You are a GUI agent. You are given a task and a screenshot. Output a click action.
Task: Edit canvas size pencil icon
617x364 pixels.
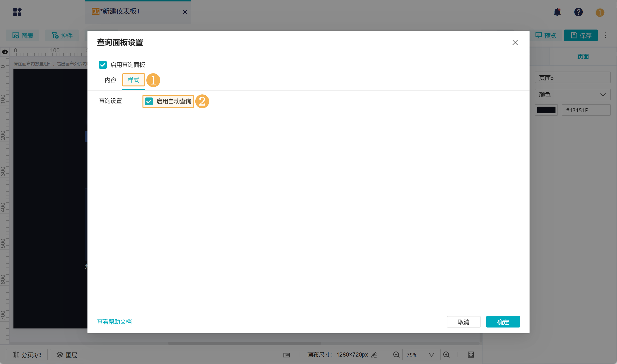point(374,355)
